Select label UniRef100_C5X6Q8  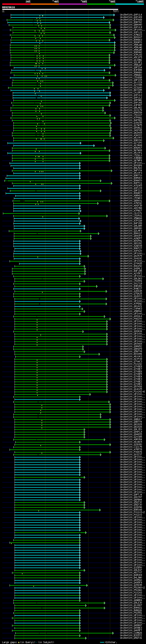click(x=131, y=77)
